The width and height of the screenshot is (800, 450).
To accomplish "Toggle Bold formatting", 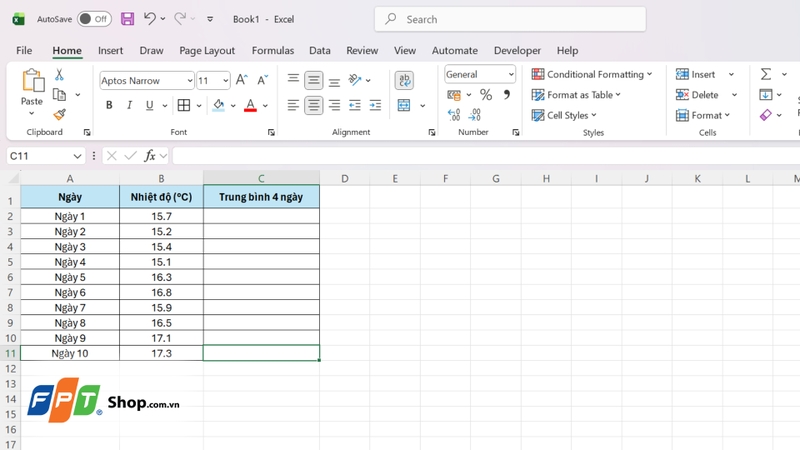I will pyautogui.click(x=108, y=106).
